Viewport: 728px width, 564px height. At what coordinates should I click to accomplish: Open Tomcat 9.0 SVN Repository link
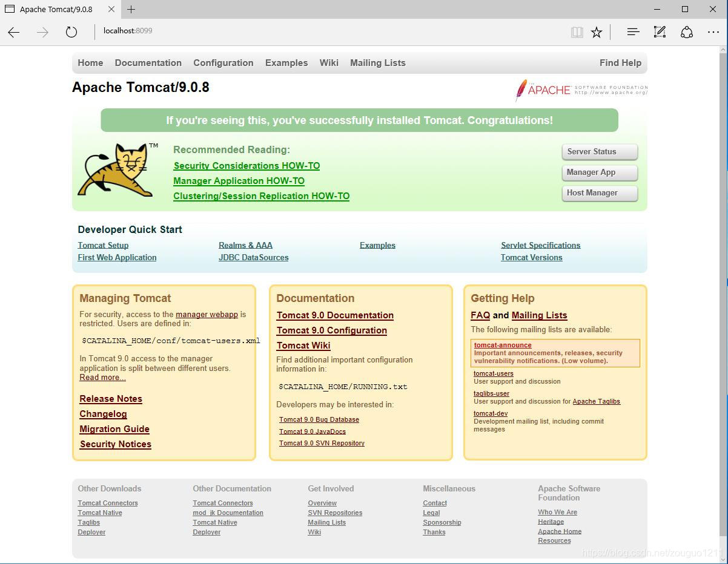coord(322,443)
